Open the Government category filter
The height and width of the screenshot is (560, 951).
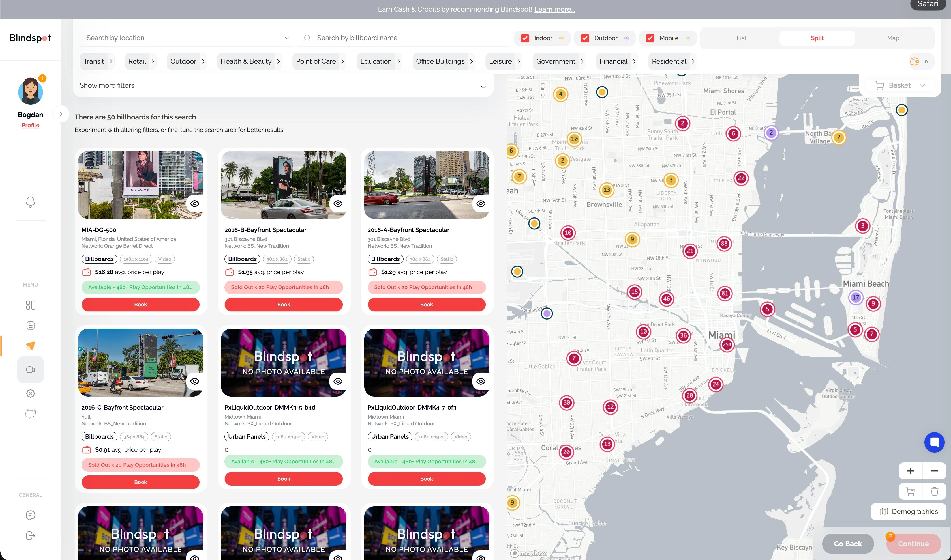(560, 61)
